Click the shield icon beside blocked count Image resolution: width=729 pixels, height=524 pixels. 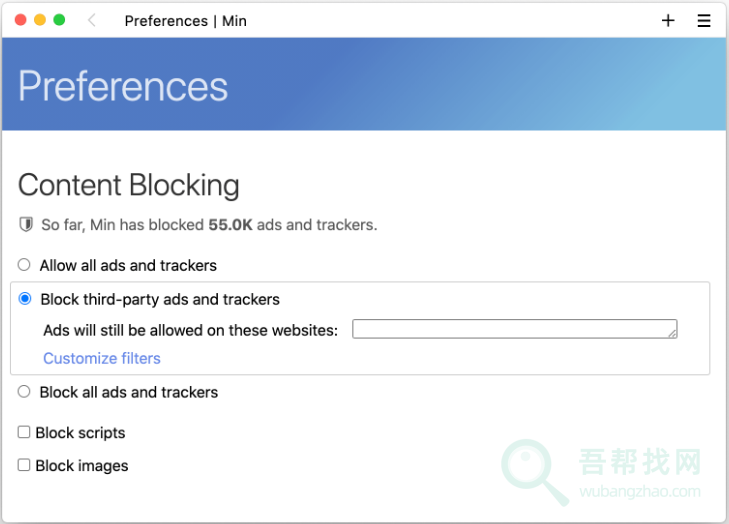26,225
